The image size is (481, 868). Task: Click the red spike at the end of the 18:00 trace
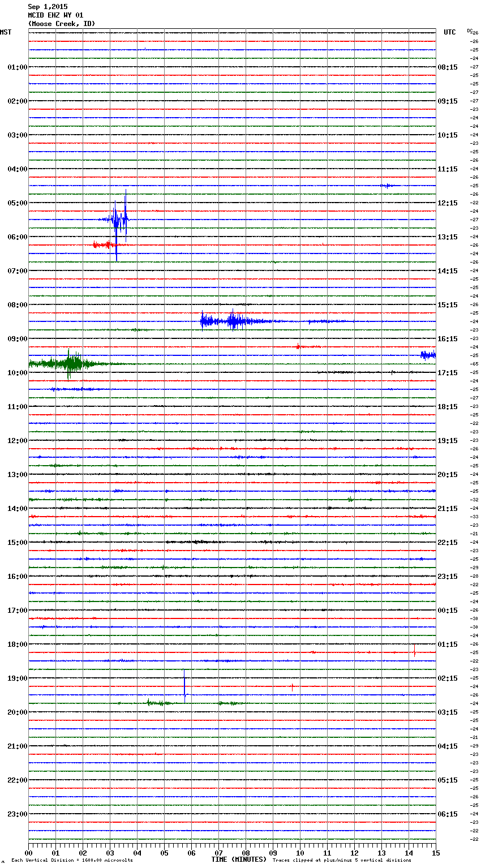click(x=414, y=651)
